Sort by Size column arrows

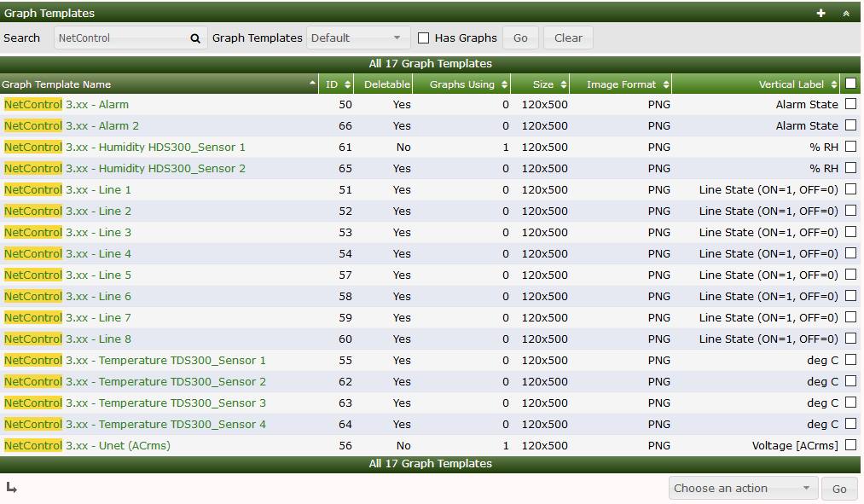click(563, 84)
